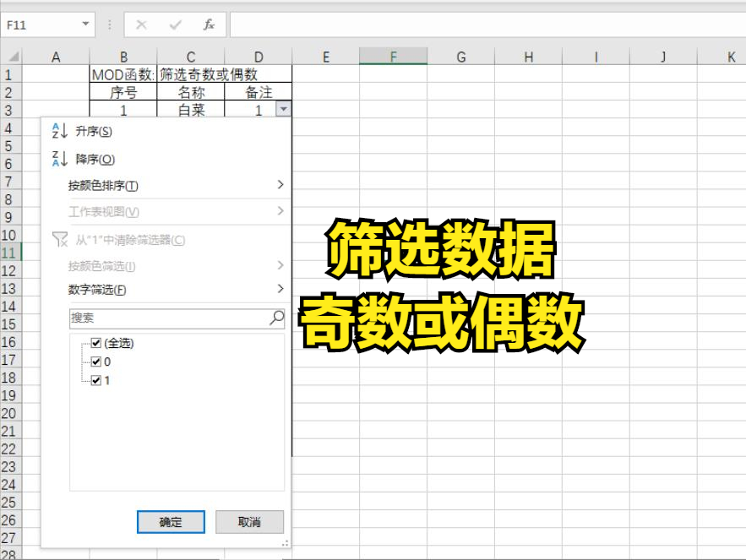Click the 名称 header cell
746x560 pixels.
coord(191,92)
